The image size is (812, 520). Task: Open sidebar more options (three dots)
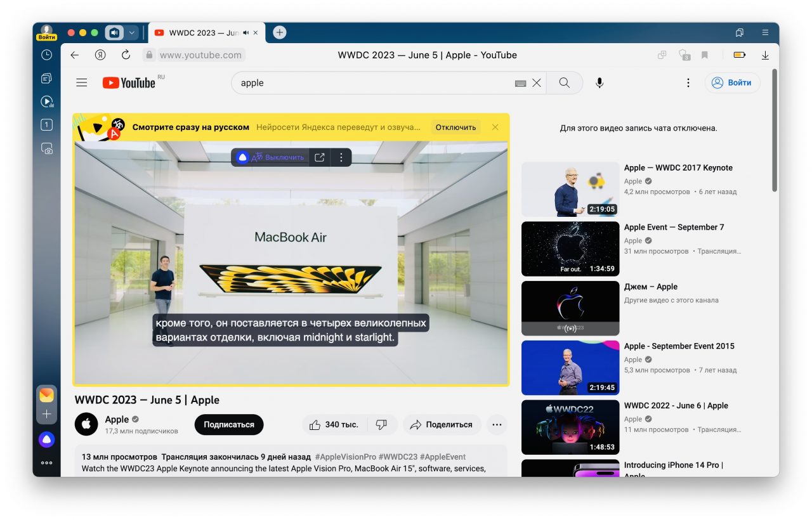pos(46,463)
